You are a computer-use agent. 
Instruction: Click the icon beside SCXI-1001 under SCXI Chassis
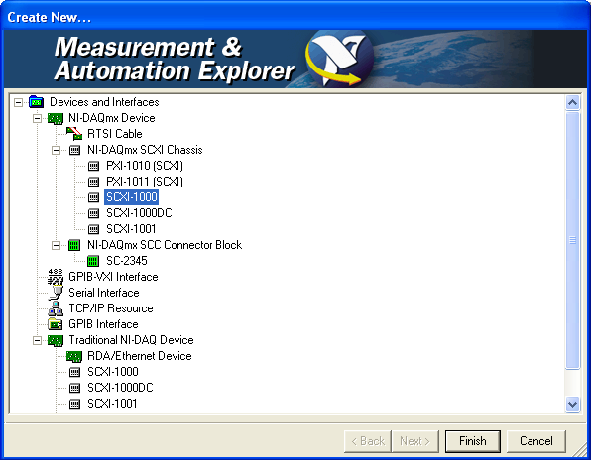click(x=93, y=229)
